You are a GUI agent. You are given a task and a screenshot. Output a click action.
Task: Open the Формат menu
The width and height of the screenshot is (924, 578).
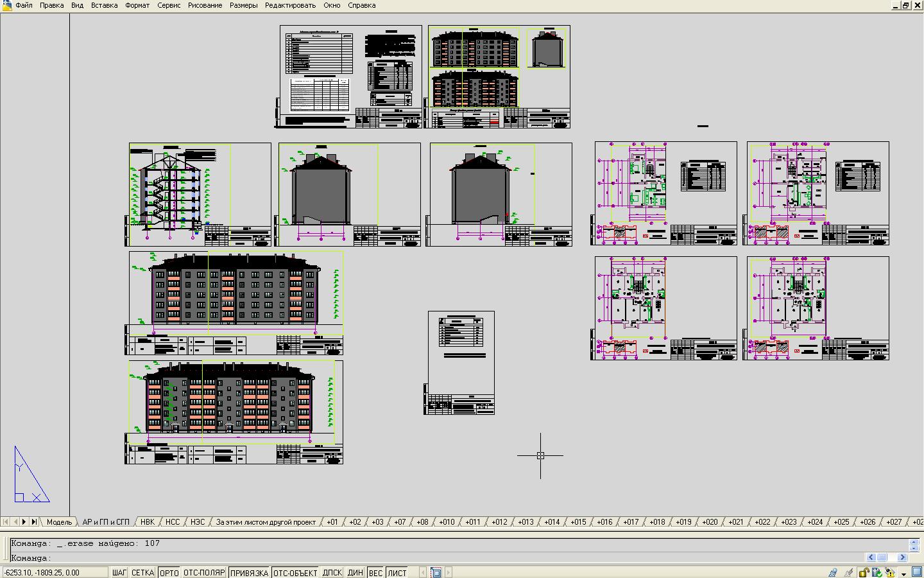[137, 5]
